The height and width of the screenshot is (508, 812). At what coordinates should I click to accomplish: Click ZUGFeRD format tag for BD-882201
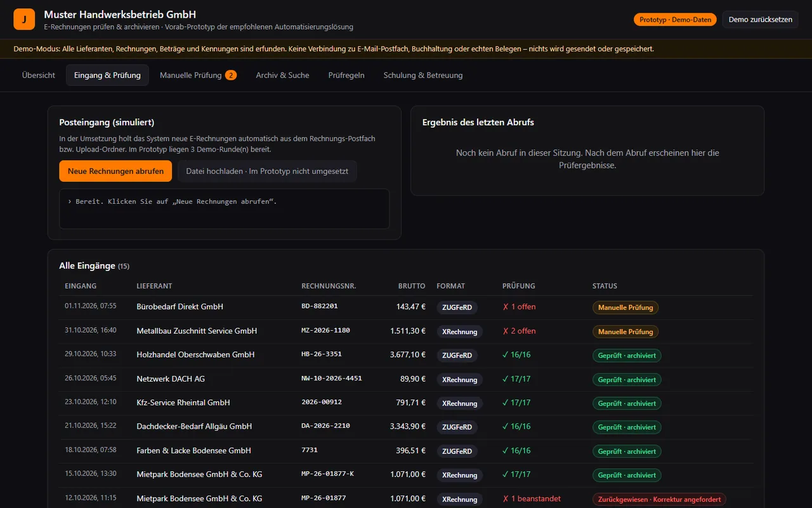(x=457, y=307)
